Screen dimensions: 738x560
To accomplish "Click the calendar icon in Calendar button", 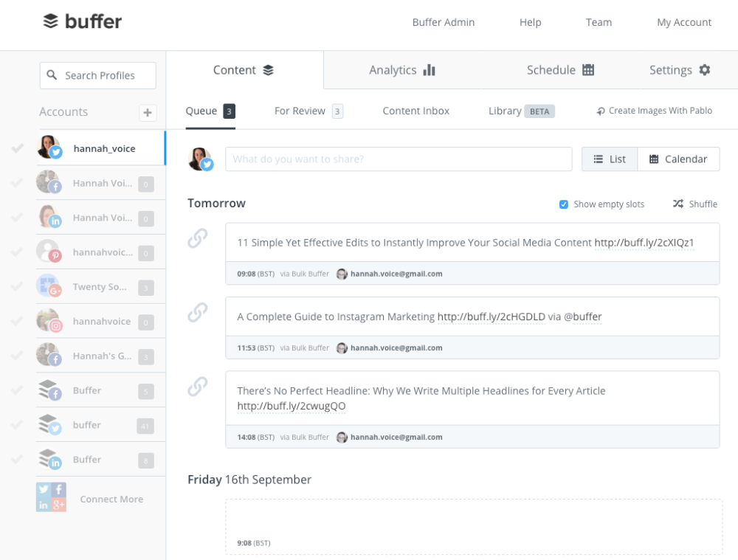I will pyautogui.click(x=654, y=159).
